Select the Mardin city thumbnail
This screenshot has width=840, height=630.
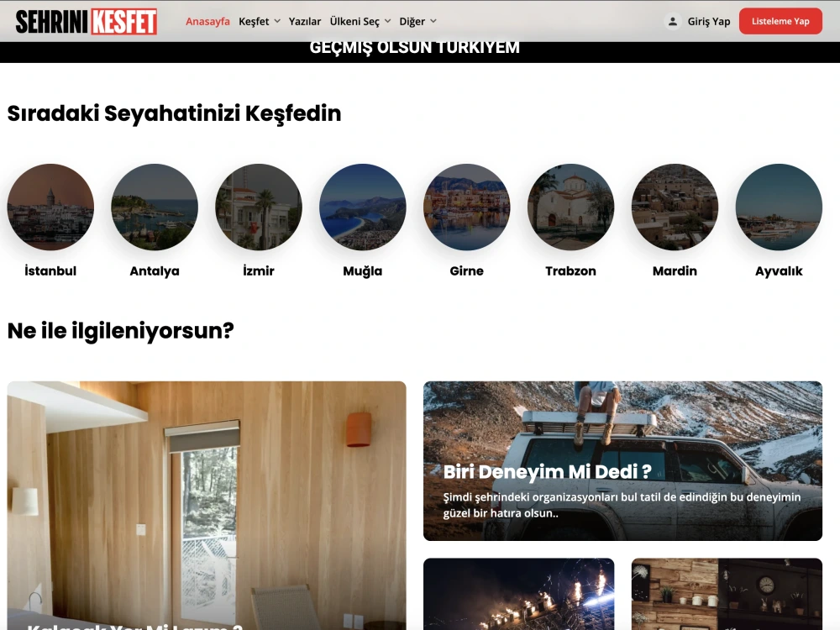click(675, 207)
